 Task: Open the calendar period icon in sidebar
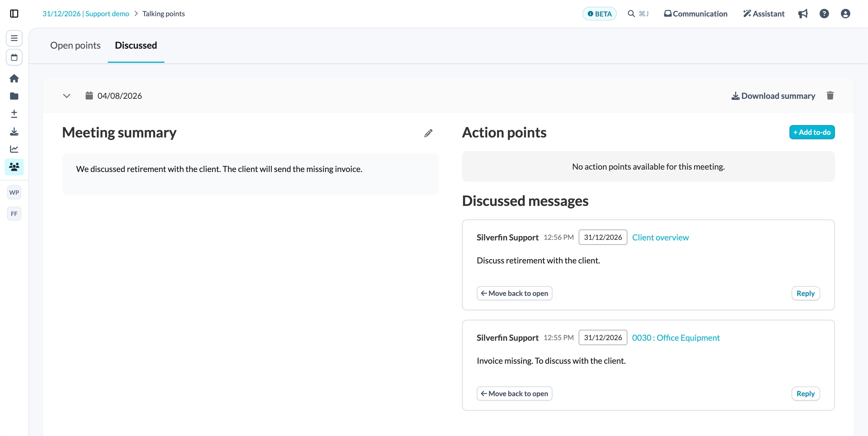[14, 57]
